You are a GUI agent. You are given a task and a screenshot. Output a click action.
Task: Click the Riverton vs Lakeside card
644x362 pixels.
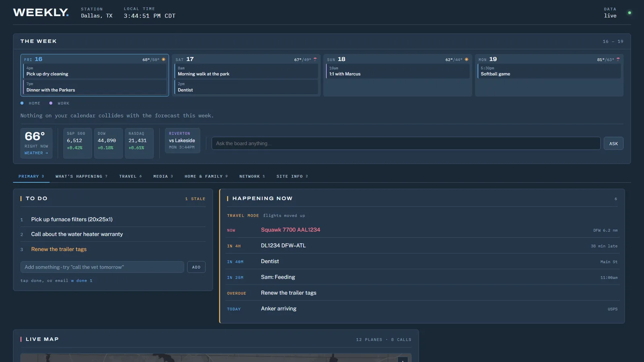click(182, 140)
